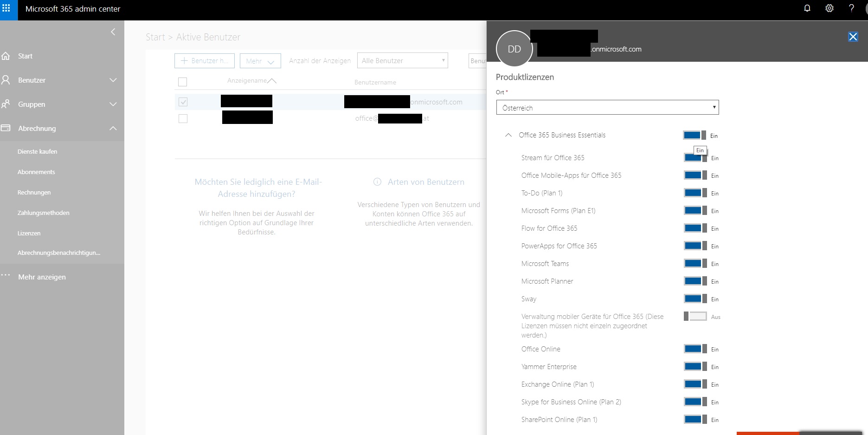
Task: Turn off the Sway switch
Action: pyautogui.click(x=695, y=299)
